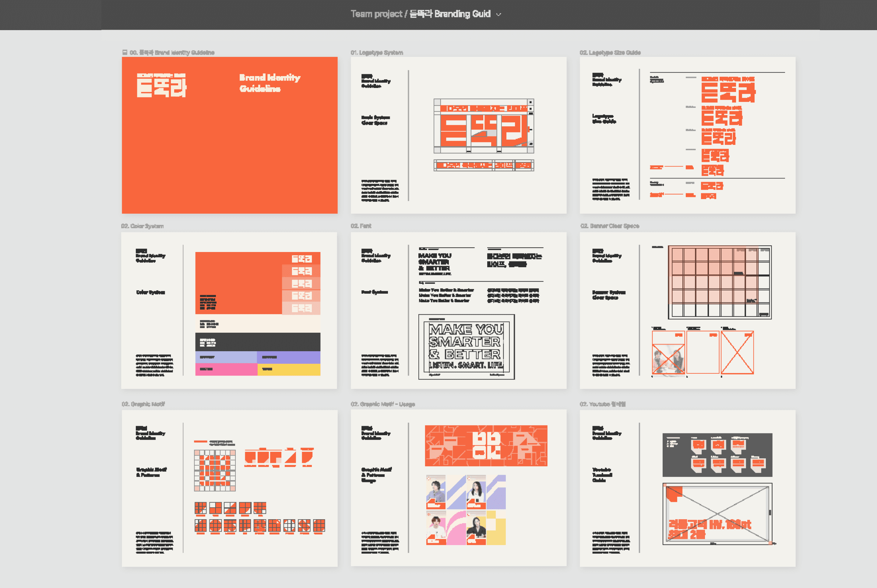The width and height of the screenshot is (877, 588).
Task: Click the pink color swatch
Action: [226, 369]
